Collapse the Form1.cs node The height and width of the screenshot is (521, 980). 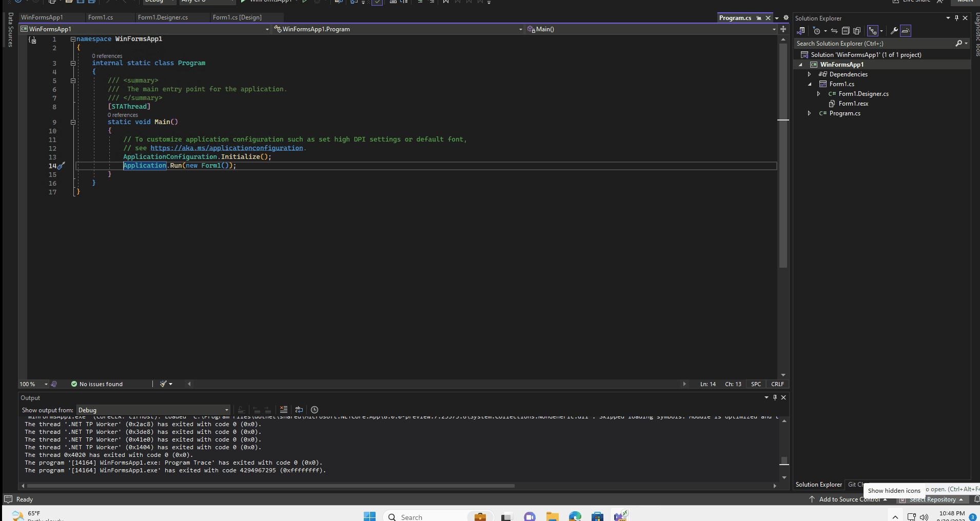[x=810, y=84]
